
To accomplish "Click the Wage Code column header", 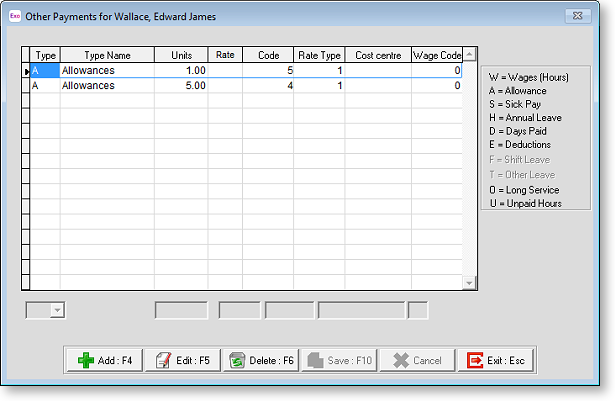I will click(x=437, y=56).
